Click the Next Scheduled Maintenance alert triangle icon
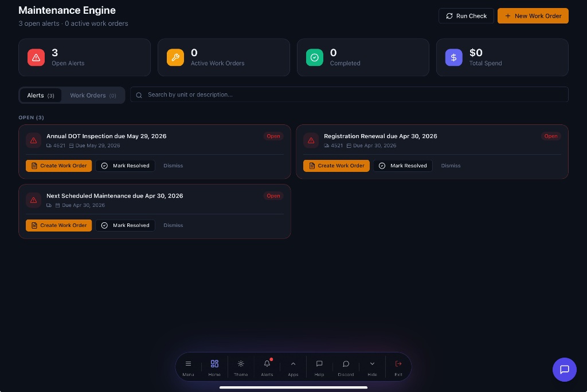Screen dimensions: 587x392 33,200
